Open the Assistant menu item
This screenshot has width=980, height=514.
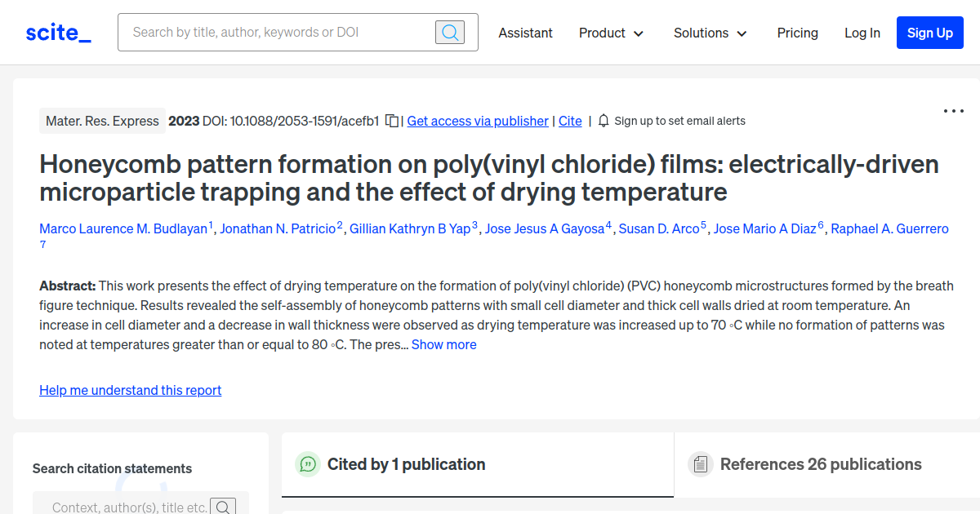[x=525, y=33]
